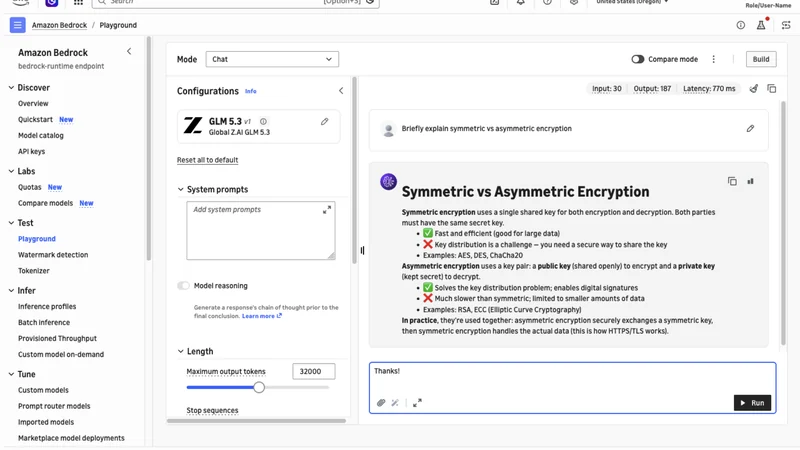Open Custom model on-demand in the sidebar
Image resolution: width=800 pixels, height=450 pixels.
(x=61, y=355)
